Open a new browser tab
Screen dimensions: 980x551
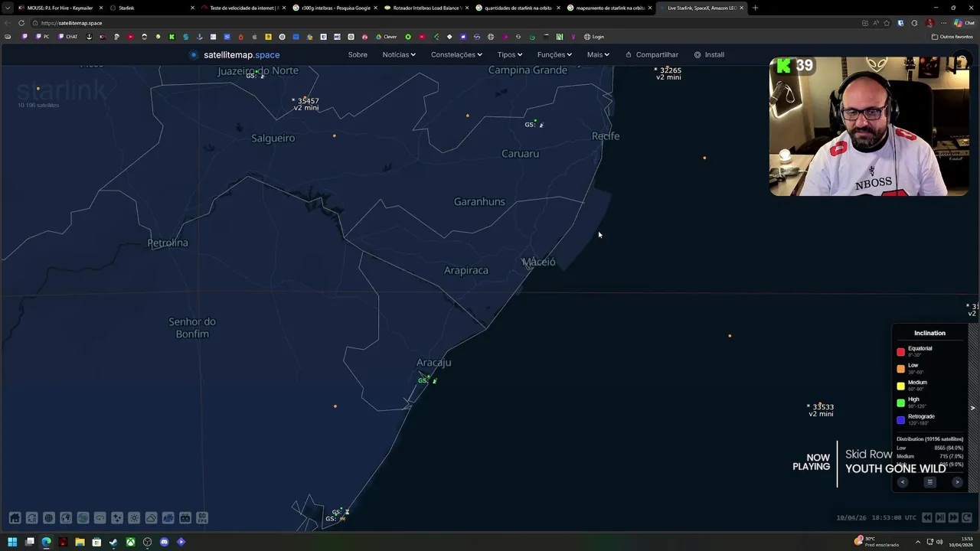tap(755, 8)
